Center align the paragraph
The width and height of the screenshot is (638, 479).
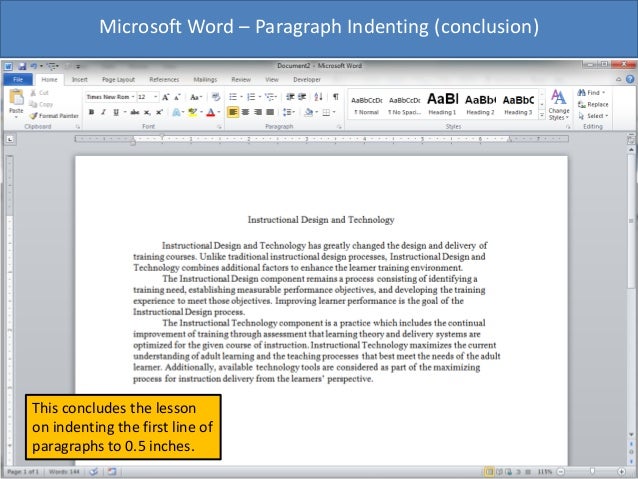point(245,112)
